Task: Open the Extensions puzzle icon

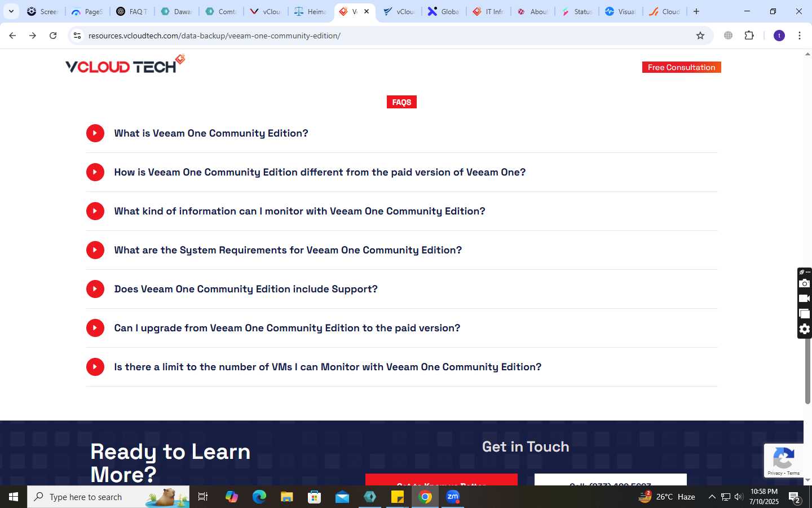Action: 749,36
